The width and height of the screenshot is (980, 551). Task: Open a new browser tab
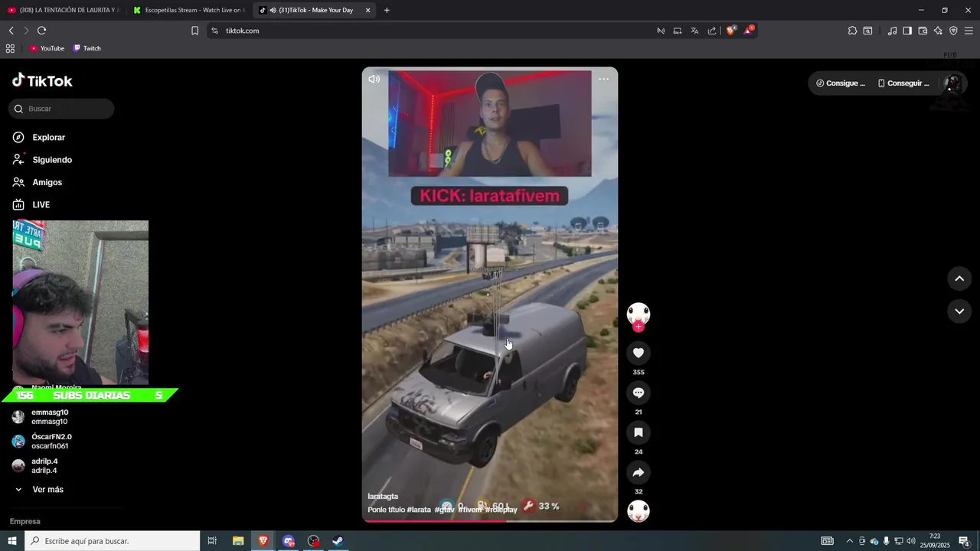tap(387, 10)
